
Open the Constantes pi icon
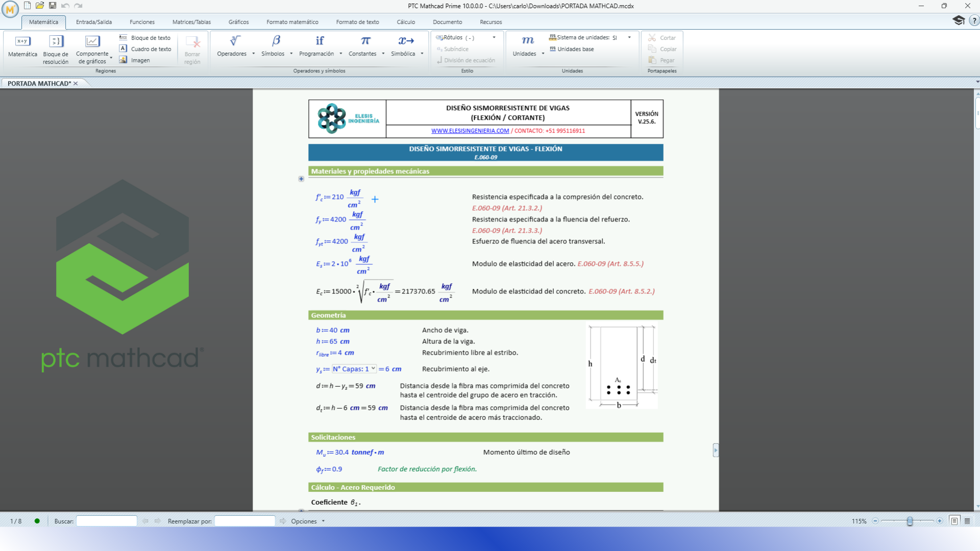(365, 41)
